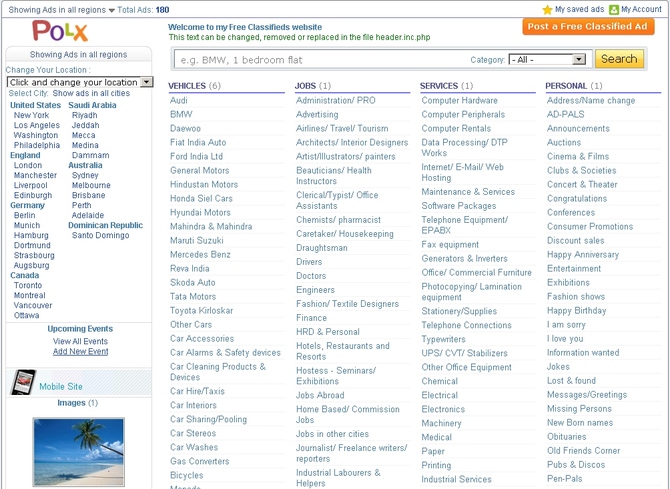The height and width of the screenshot is (489, 670).
Task: Select Dominican Republic country link
Action: click(106, 225)
